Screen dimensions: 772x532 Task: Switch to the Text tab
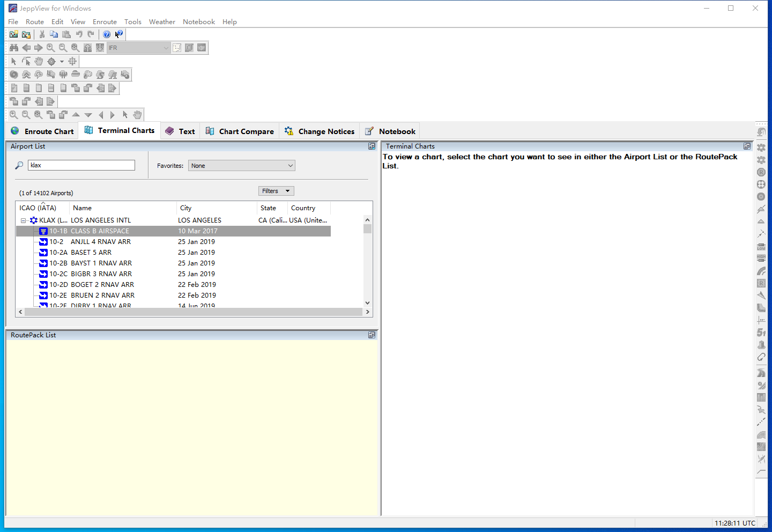(180, 131)
